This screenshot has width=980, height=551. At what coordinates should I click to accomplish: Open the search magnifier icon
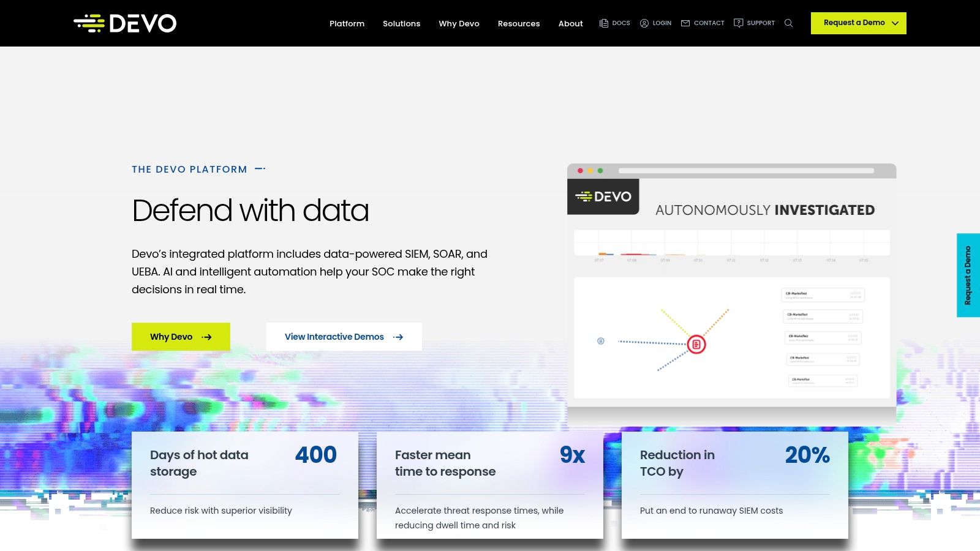pyautogui.click(x=788, y=23)
